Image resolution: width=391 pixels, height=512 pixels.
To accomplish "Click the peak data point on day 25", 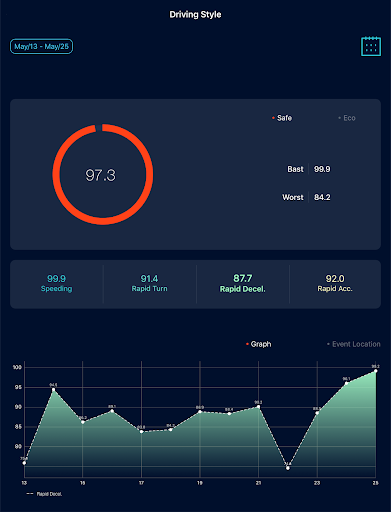I will click(376, 371).
